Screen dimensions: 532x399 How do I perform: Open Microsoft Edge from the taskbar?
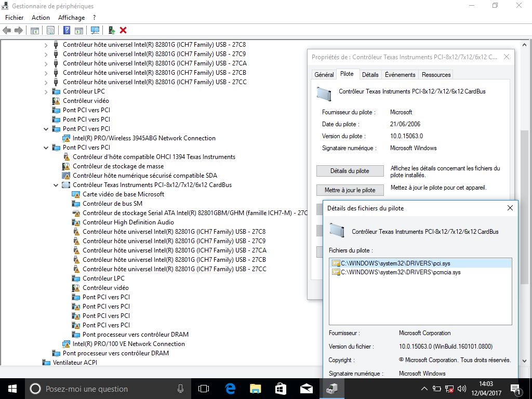pos(230,389)
